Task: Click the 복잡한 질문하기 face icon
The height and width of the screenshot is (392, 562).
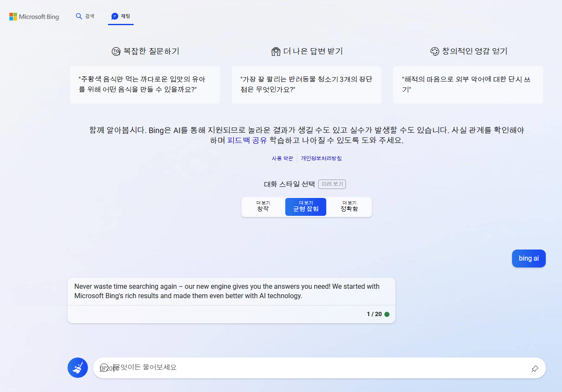Action: point(116,52)
